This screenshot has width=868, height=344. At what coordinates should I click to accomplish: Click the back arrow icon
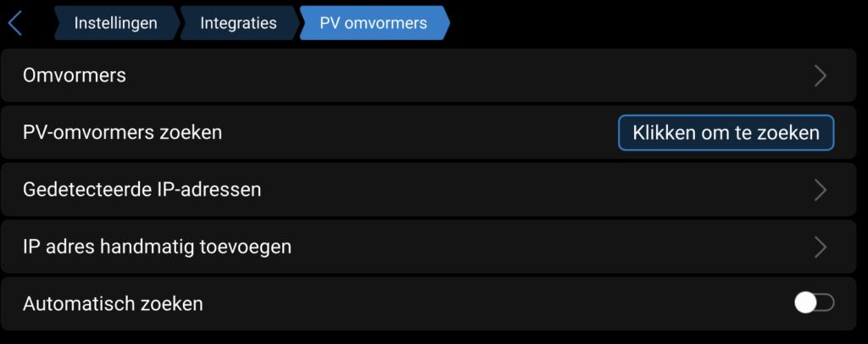click(x=14, y=23)
